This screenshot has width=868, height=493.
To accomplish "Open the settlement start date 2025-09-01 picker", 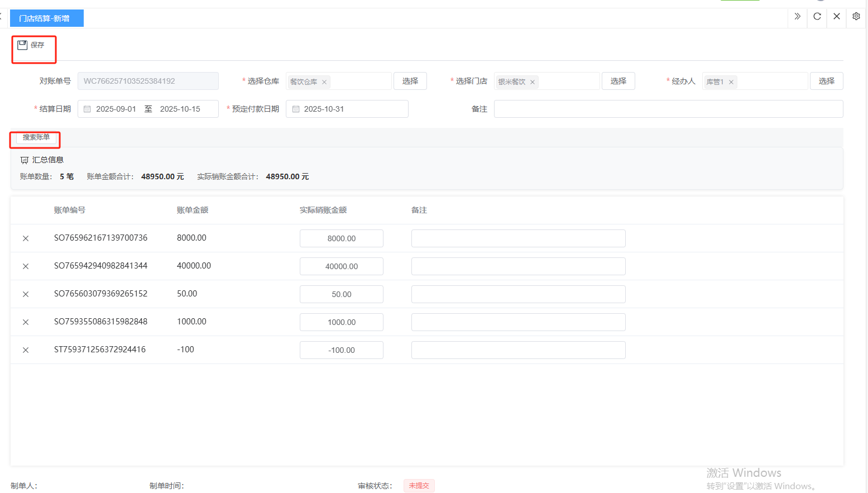I will point(116,109).
